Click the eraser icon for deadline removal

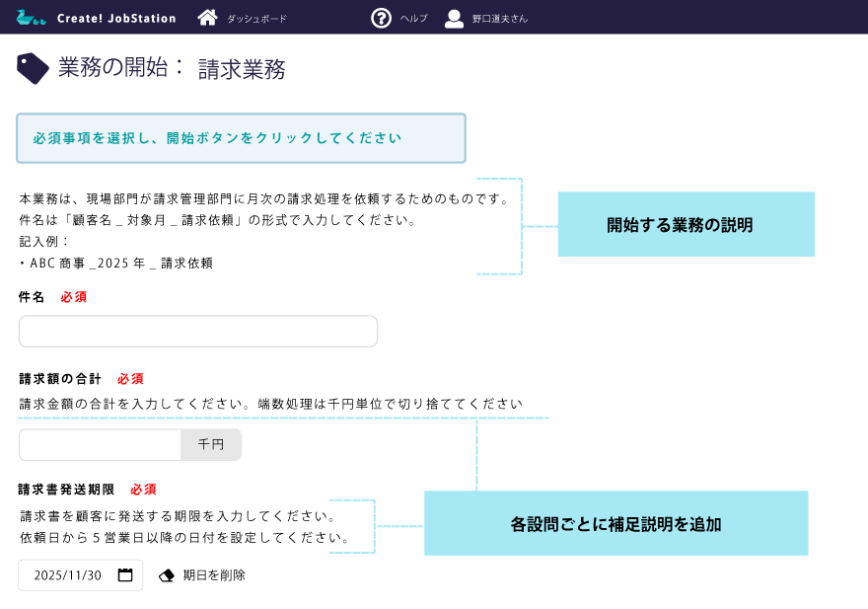[x=167, y=575]
